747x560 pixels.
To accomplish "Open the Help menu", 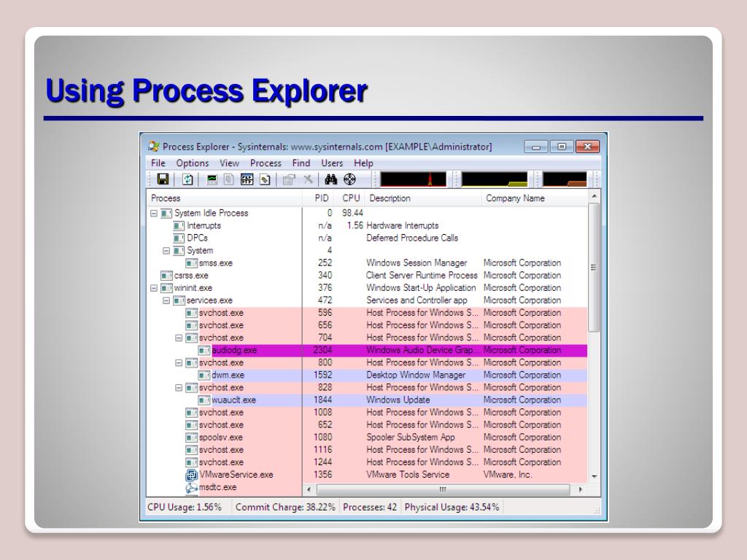I will coord(363,163).
